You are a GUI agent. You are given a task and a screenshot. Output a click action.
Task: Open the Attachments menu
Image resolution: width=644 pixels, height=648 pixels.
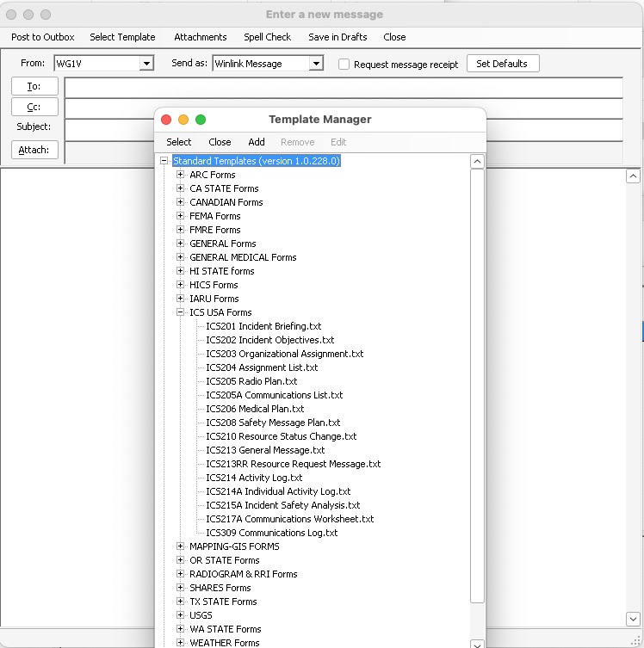[201, 37]
